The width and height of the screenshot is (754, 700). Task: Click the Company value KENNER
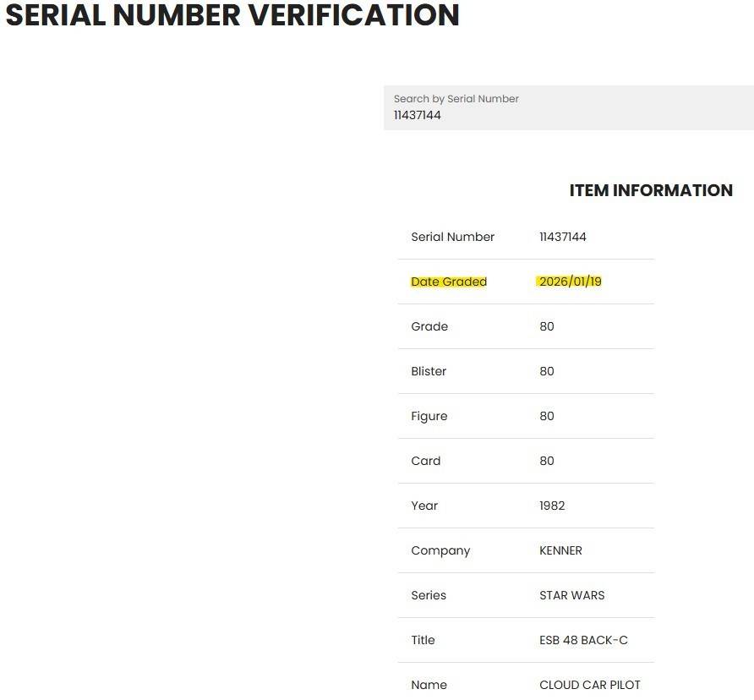[560, 550]
